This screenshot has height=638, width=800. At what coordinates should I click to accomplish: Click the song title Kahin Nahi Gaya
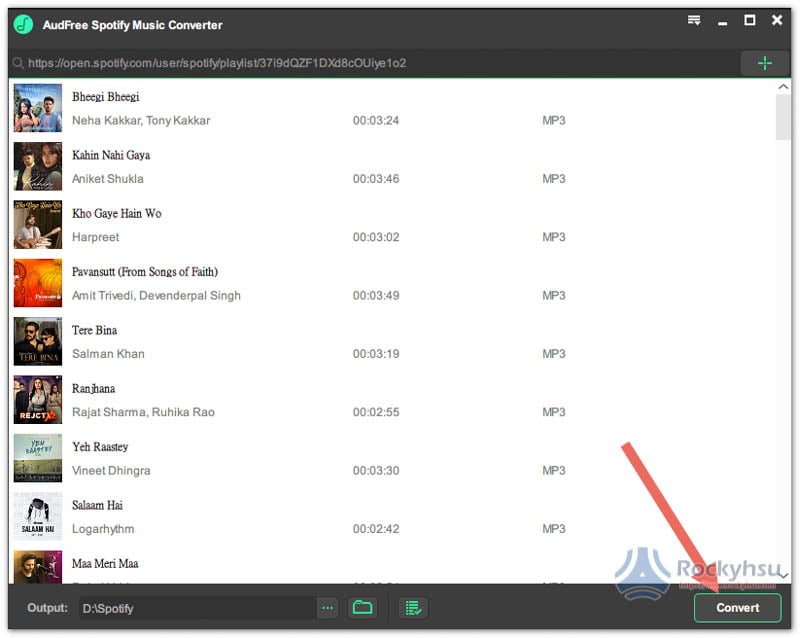111,155
